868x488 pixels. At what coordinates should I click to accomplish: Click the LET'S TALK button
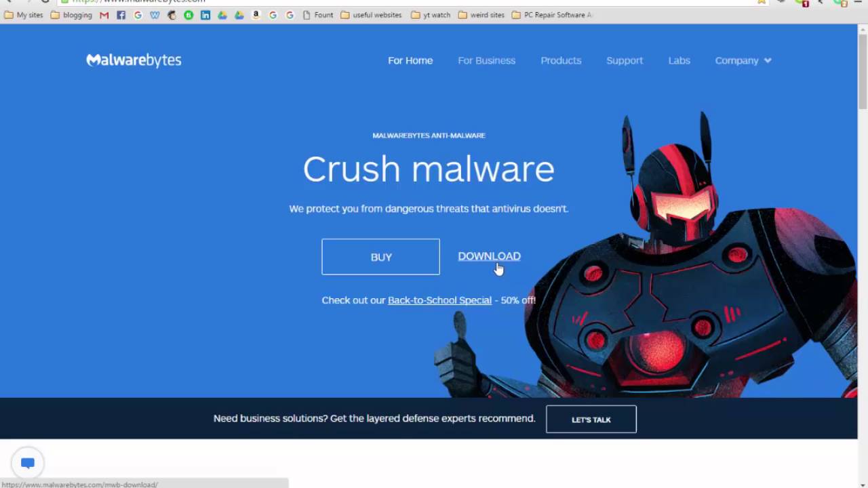tap(591, 420)
